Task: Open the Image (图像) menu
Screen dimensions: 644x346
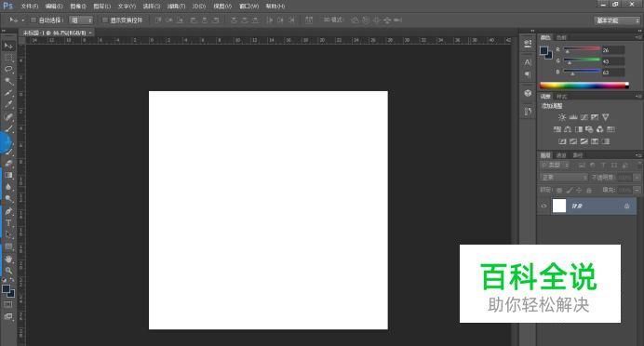Action: [77, 7]
